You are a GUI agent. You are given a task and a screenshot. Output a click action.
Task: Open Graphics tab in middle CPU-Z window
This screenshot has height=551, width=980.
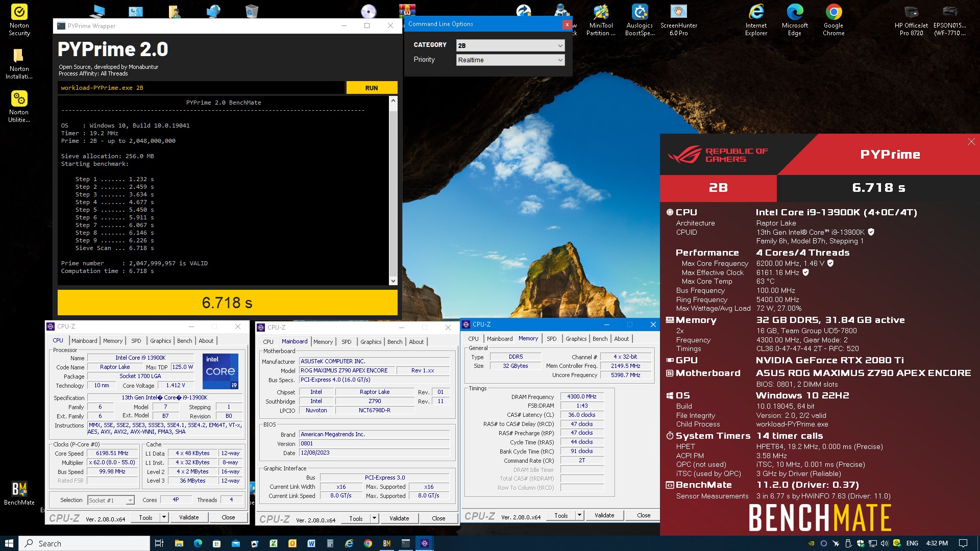pos(371,342)
